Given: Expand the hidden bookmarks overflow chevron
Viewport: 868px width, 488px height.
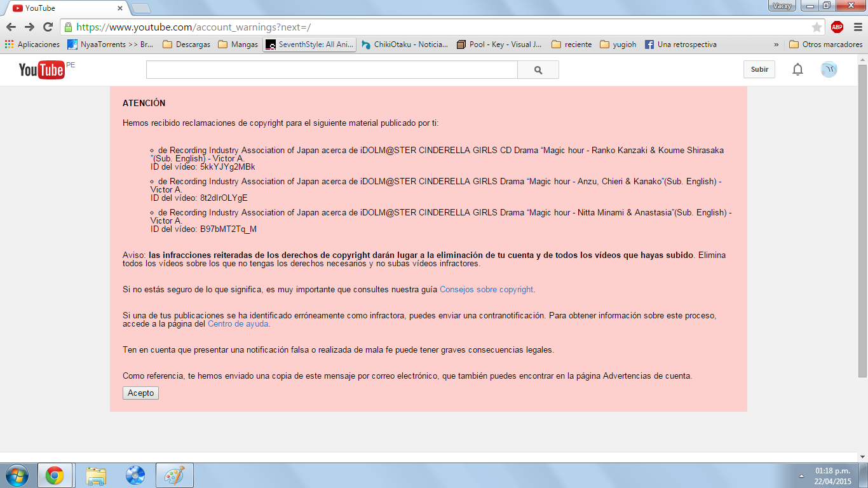Looking at the screenshot, I should click(x=776, y=44).
